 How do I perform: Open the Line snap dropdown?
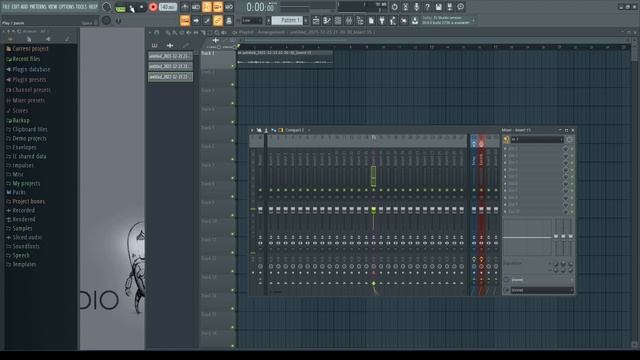coord(252,20)
